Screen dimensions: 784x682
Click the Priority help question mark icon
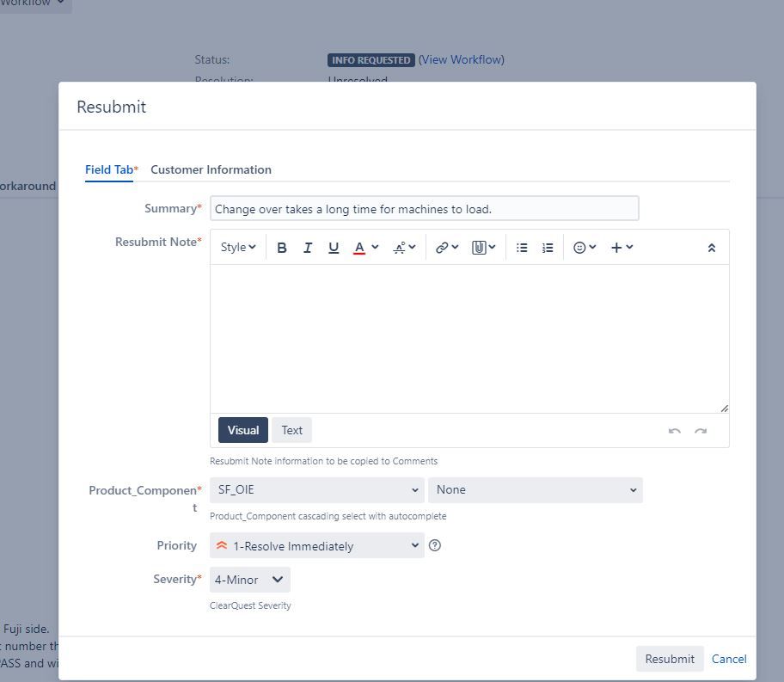click(435, 545)
